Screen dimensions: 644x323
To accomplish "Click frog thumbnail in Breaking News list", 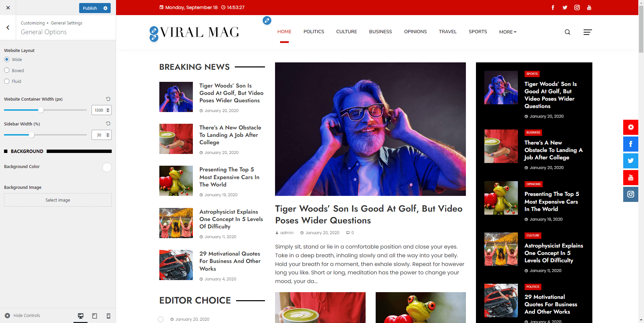I will point(176,181).
